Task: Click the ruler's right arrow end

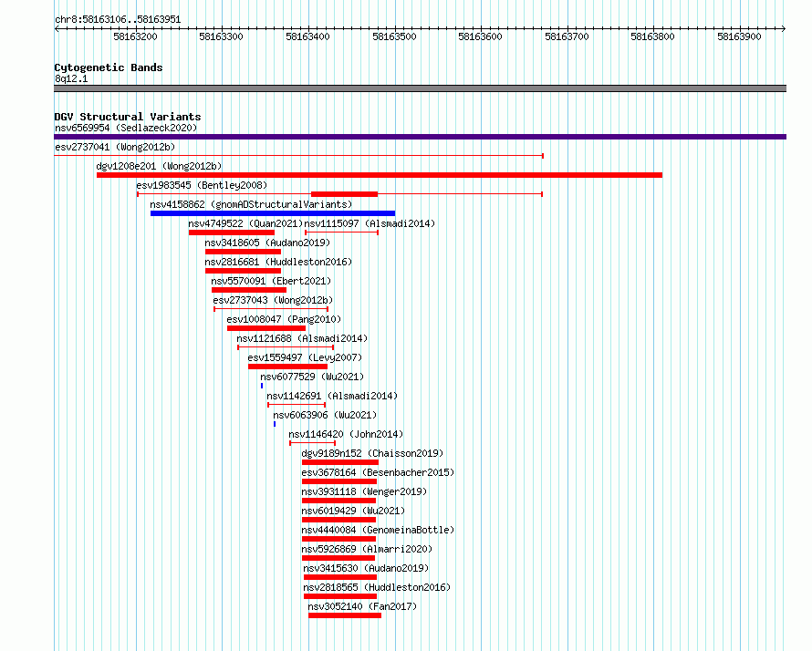Action: [x=784, y=29]
